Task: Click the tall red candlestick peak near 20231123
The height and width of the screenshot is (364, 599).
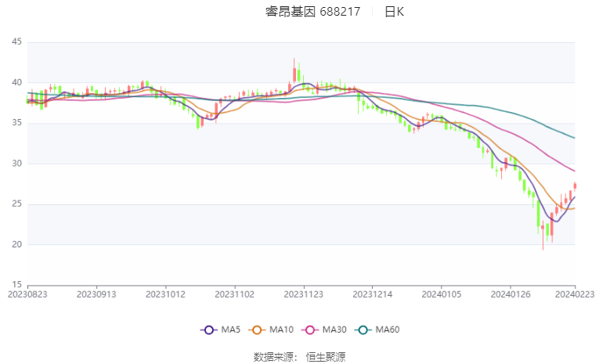Action: [294, 70]
